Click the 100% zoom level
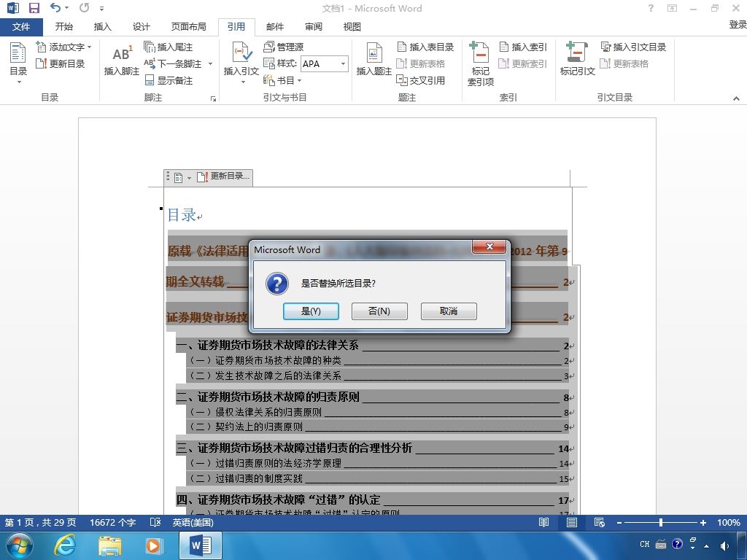 tap(729, 522)
